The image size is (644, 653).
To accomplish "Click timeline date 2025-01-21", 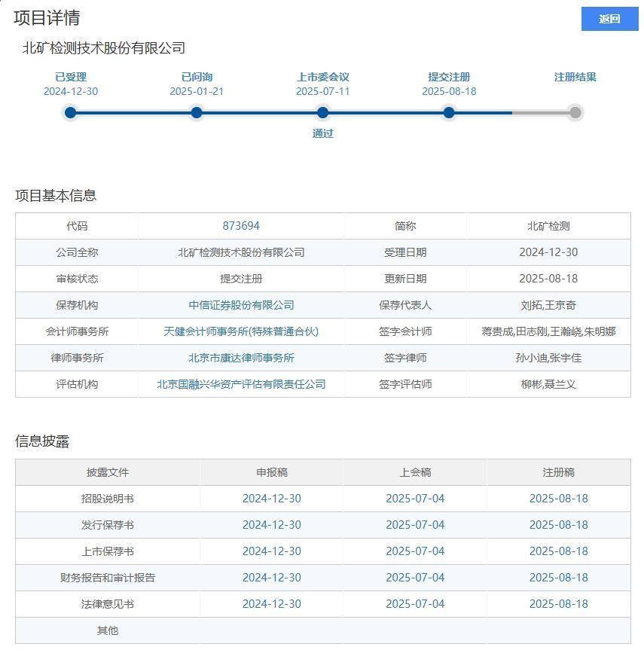I will tap(197, 91).
